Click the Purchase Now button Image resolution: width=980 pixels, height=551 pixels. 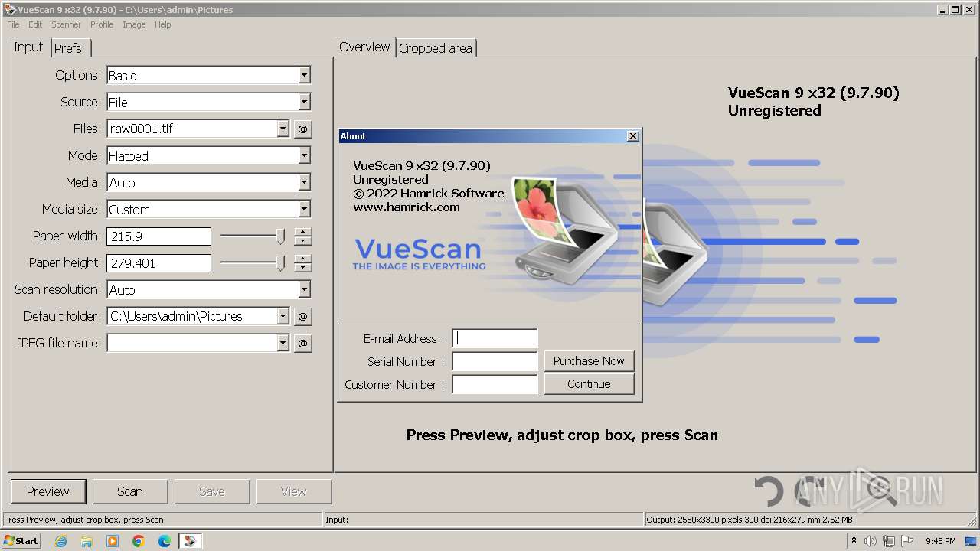click(x=589, y=361)
